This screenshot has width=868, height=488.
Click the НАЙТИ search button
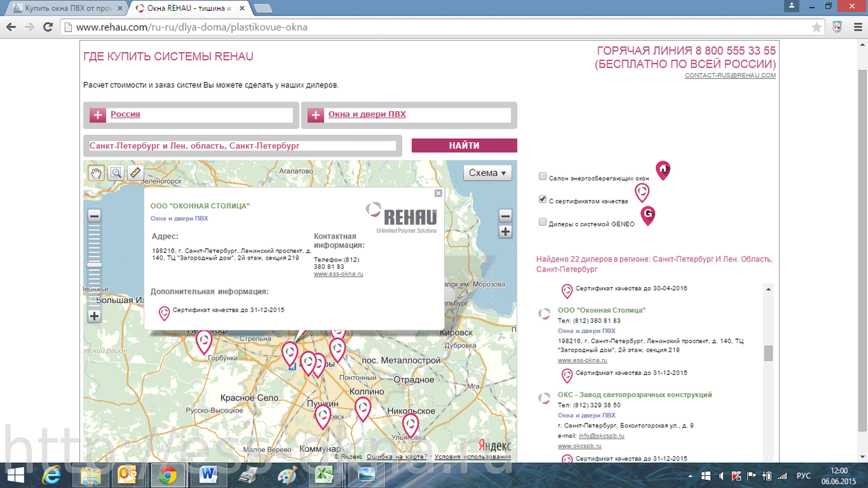coord(464,146)
